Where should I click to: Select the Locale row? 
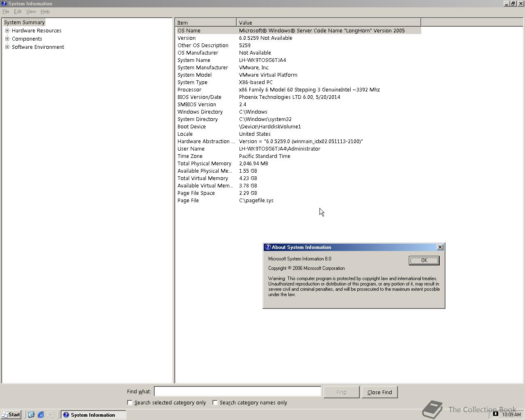pyautogui.click(x=299, y=134)
